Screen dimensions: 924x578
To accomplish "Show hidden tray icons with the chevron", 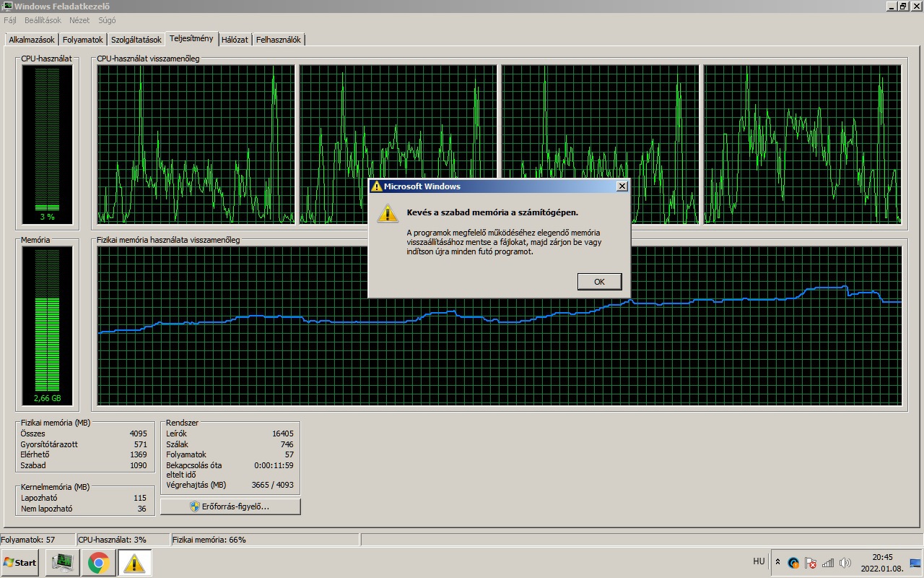I will pyautogui.click(x=777, y=562).
